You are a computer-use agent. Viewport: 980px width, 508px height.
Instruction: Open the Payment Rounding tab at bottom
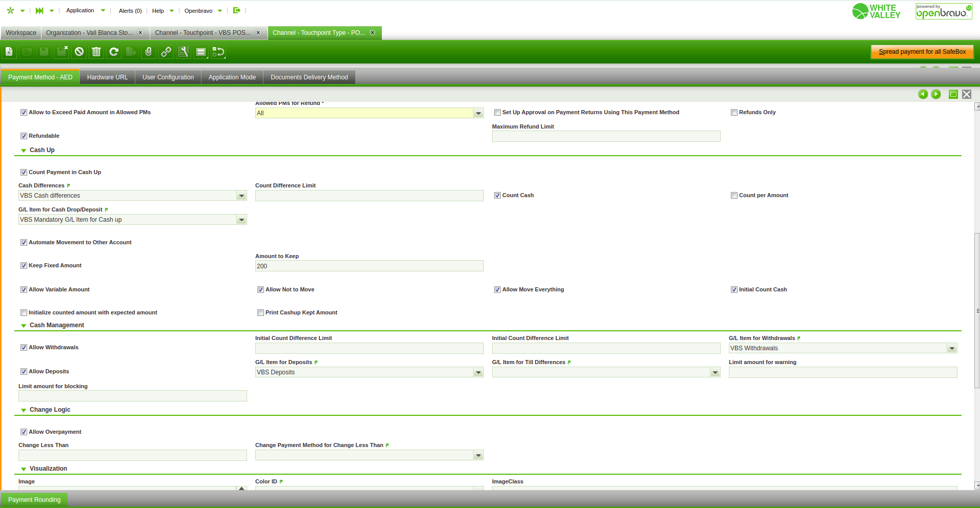[x=34, y=500]
